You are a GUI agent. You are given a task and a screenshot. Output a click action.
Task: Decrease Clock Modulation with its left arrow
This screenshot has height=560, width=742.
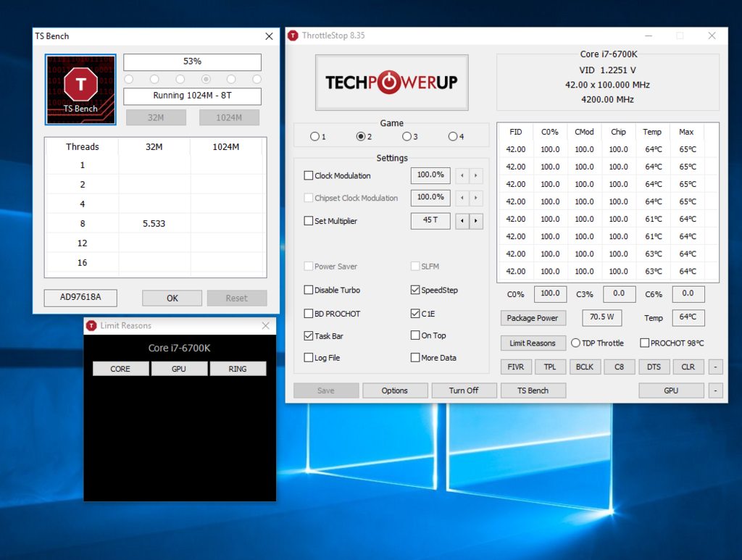coord(462,176)
